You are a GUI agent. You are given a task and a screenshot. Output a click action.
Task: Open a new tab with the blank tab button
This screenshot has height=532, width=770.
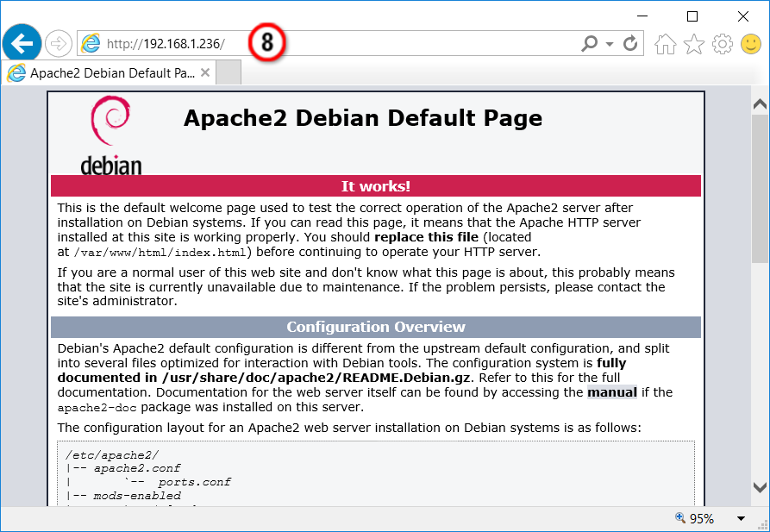click(228, 72)
